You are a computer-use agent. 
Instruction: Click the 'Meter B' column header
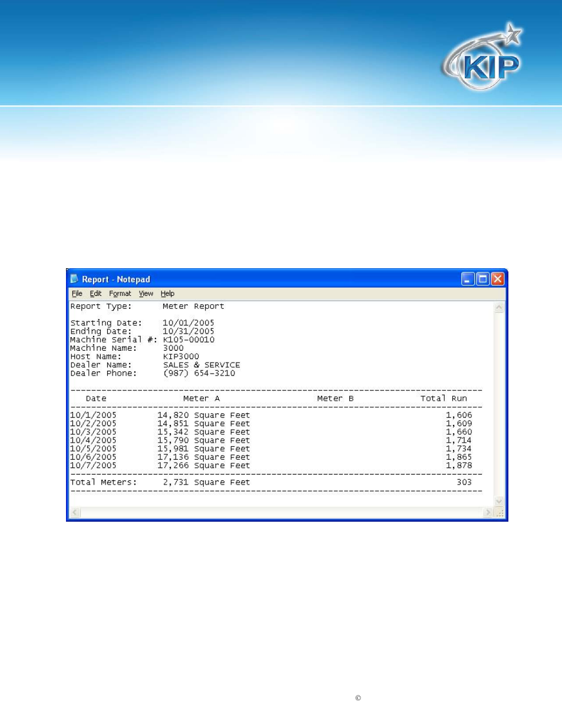335,398
